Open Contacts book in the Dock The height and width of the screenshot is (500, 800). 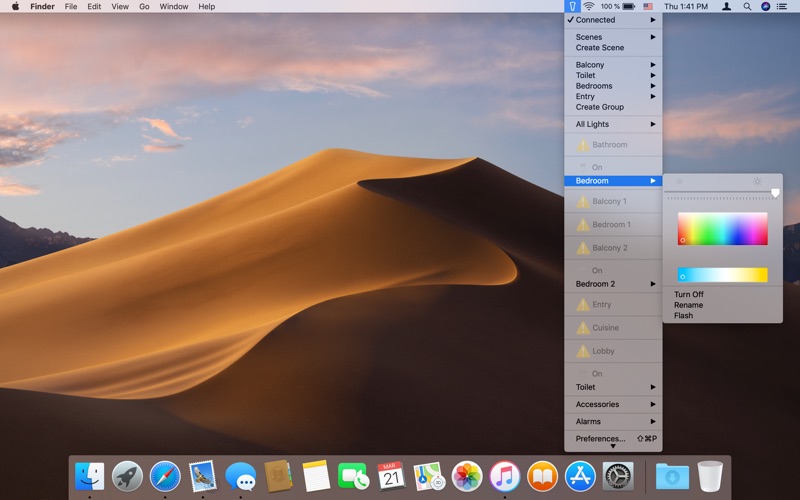[x=278, y=476]
